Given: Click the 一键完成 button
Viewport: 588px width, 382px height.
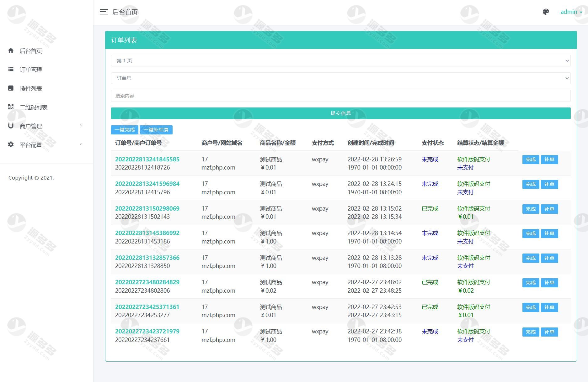Looking at the screenshot, I should tap(125, 130).
